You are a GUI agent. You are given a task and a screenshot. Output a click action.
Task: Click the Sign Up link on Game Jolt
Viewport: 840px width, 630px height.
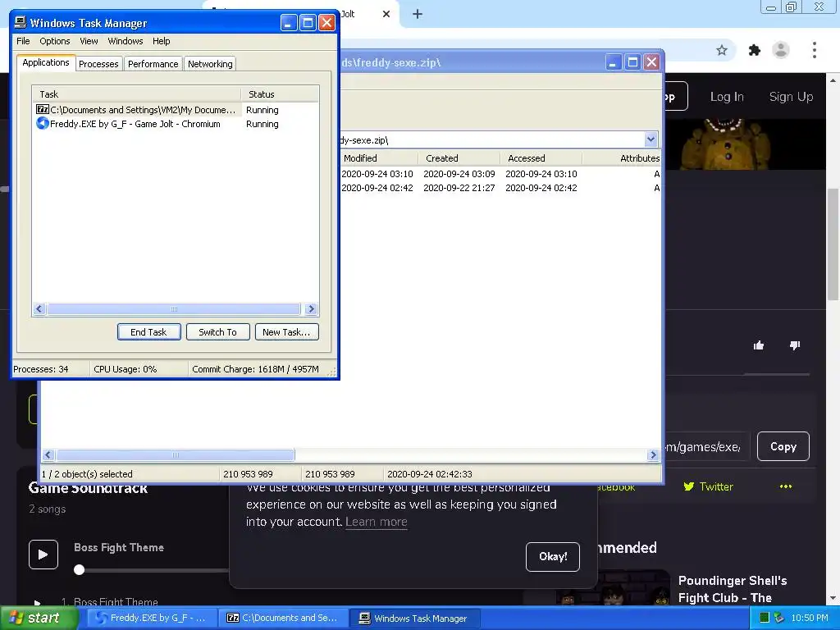pos(792,97)
